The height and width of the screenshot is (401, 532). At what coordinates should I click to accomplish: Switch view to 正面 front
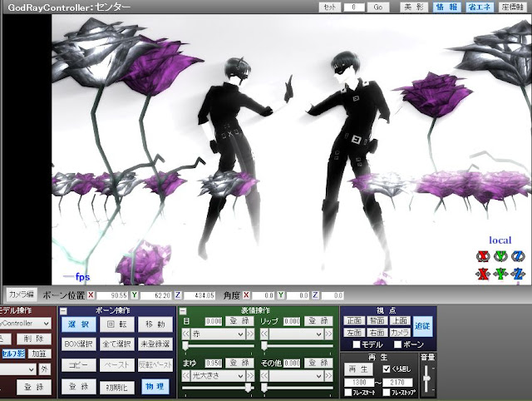354,320
